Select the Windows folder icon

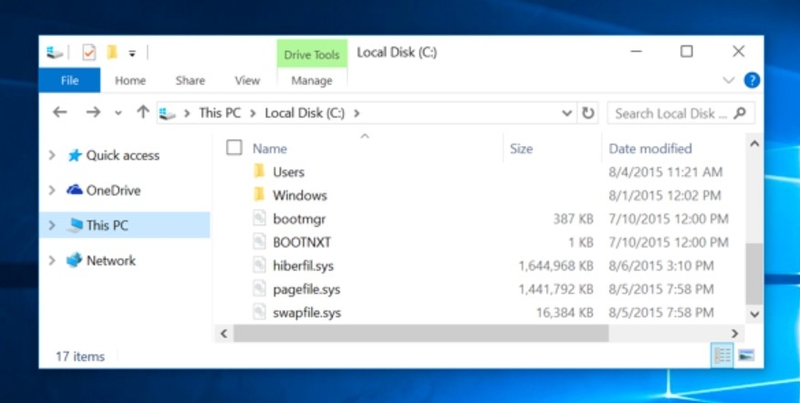(259, 194)
